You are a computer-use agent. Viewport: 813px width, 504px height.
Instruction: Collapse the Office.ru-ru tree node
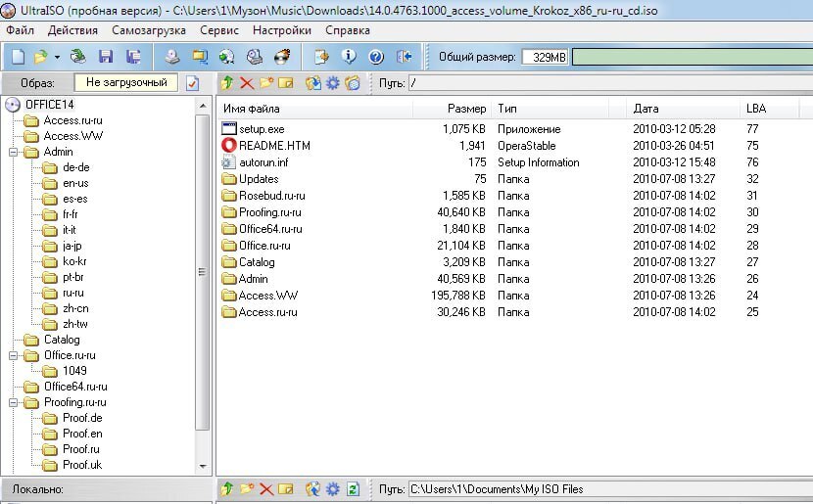point(13,356)
